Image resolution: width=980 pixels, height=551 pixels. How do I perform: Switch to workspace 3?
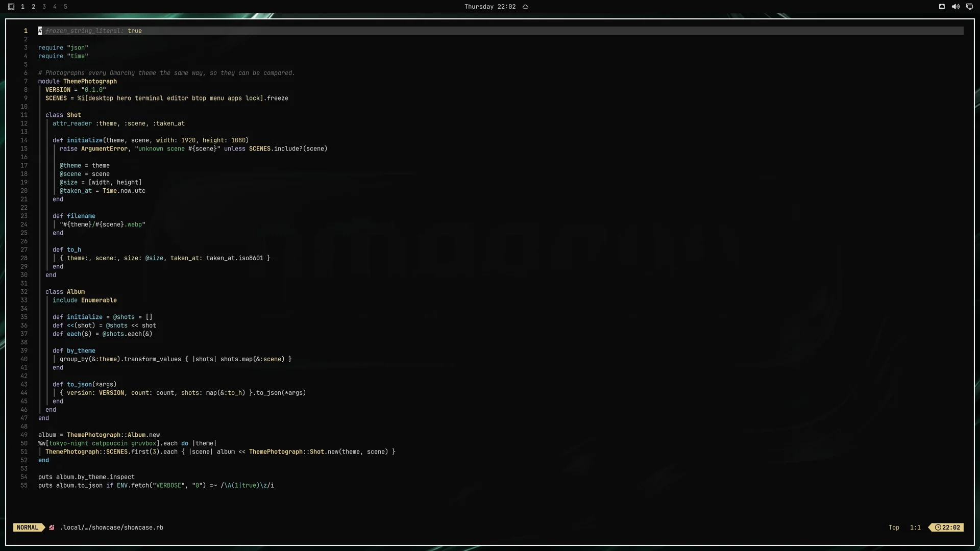(44, 7)
